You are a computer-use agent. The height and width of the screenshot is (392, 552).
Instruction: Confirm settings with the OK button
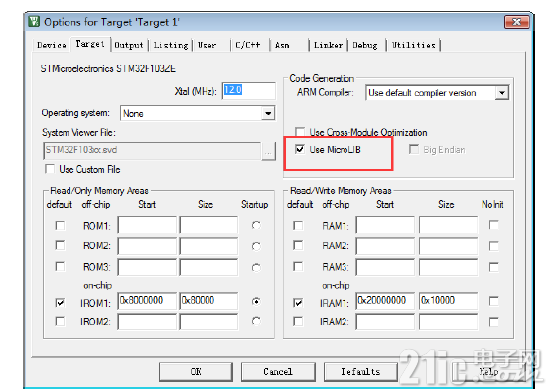pos(196,372)
